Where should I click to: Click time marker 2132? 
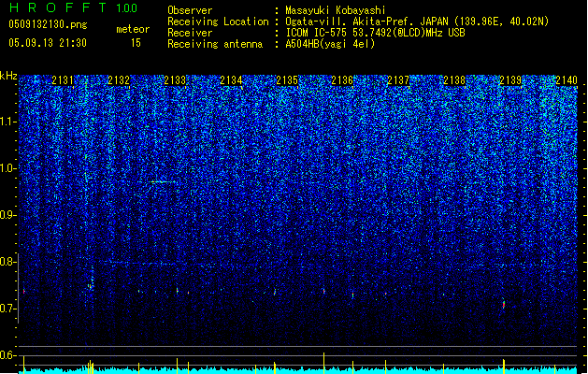click(119, 80)
